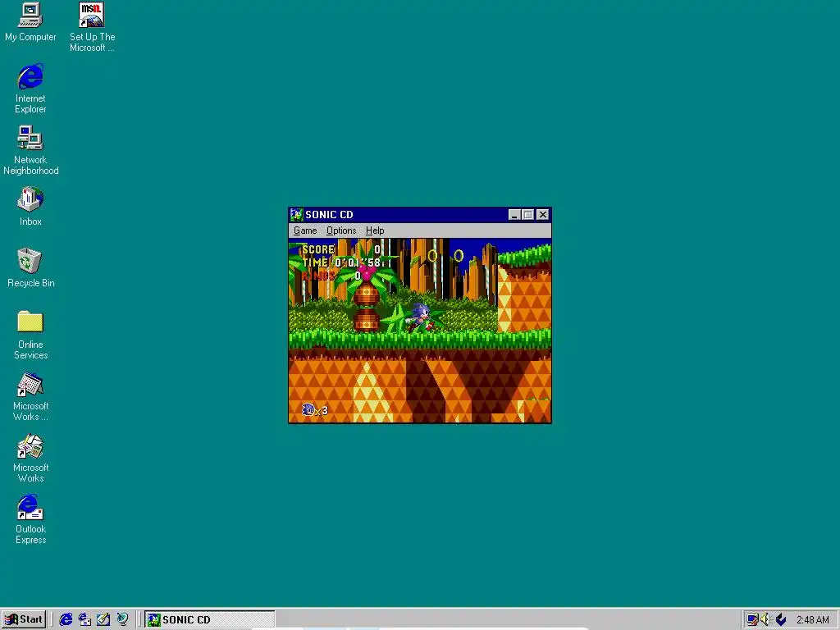Open the Options menu in Sonic CD
Viewport: 840px width, 630px height.
341,231
